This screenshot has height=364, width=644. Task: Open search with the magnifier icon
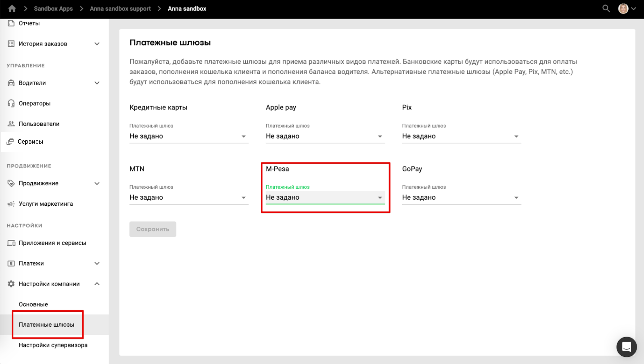pos(606,9)
